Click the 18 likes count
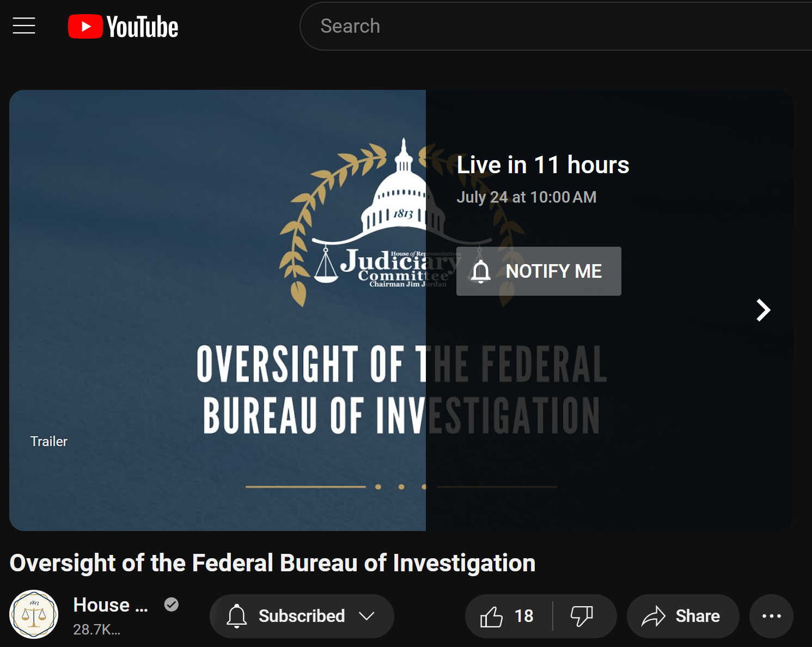This screenshot has width=812, height=647. 524,616
